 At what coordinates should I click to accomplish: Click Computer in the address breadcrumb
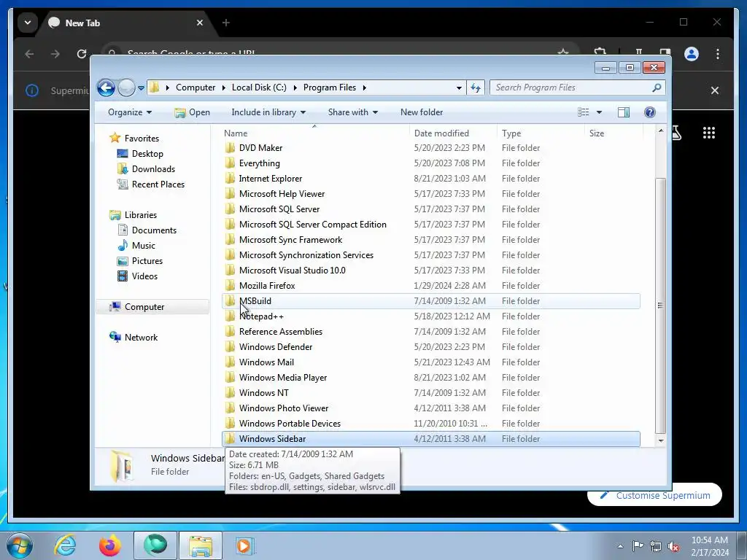tap(196, 87)
